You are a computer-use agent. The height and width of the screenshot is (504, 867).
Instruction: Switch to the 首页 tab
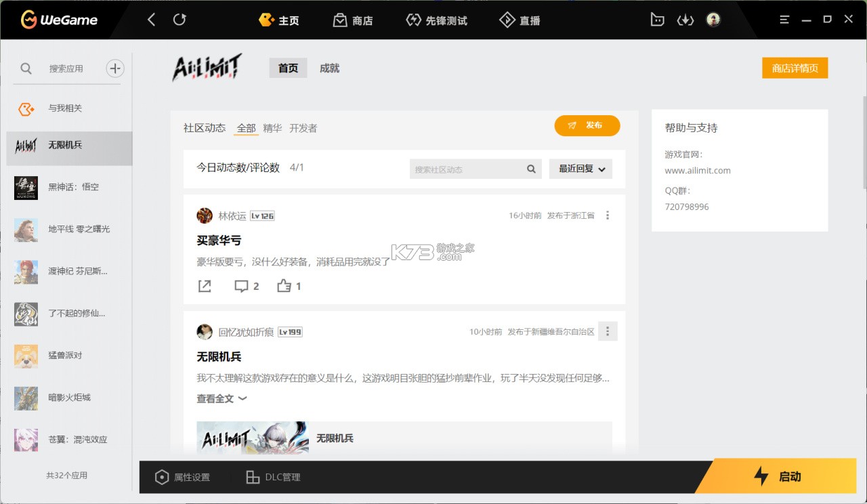pyautogui.click(x=288, y=68)
